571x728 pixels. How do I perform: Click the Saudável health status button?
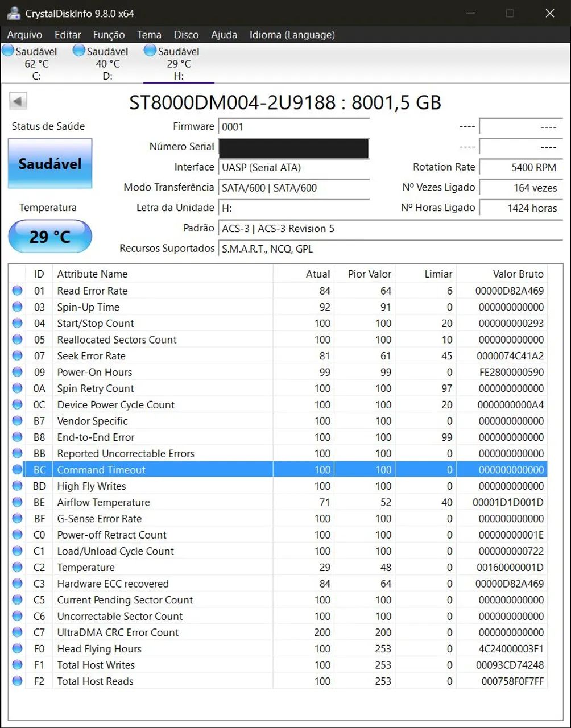tap(50, 164)
